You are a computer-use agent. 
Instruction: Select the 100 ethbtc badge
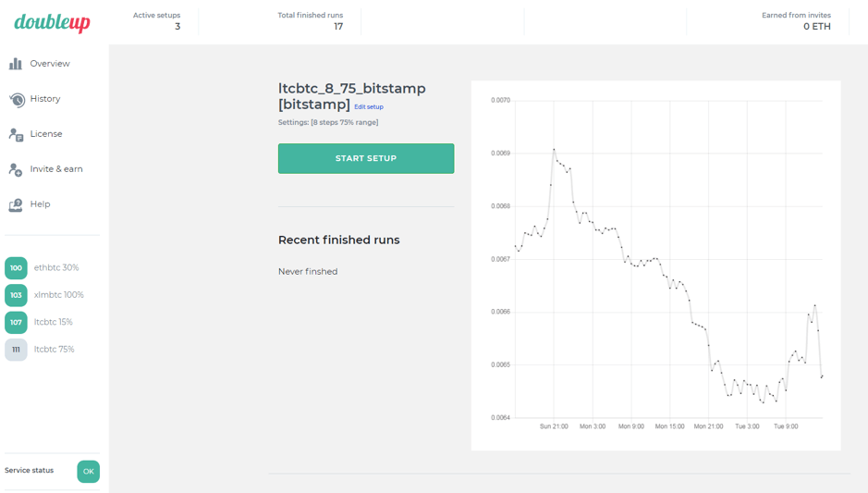(x=16, y=268)
